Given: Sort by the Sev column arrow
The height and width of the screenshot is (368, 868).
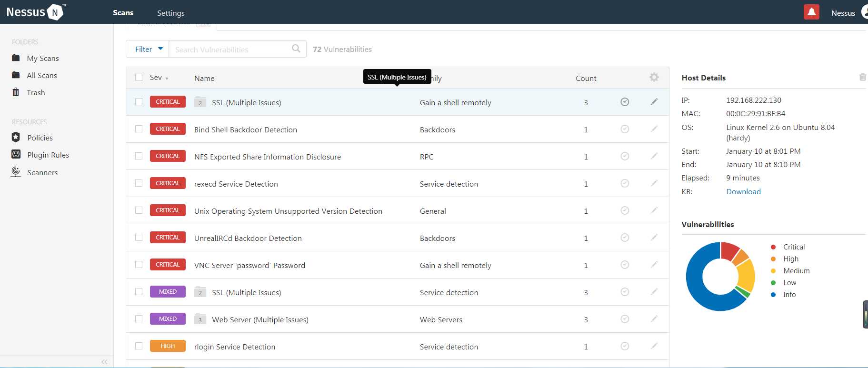Looking at the screenshot, I should (167, 79).
